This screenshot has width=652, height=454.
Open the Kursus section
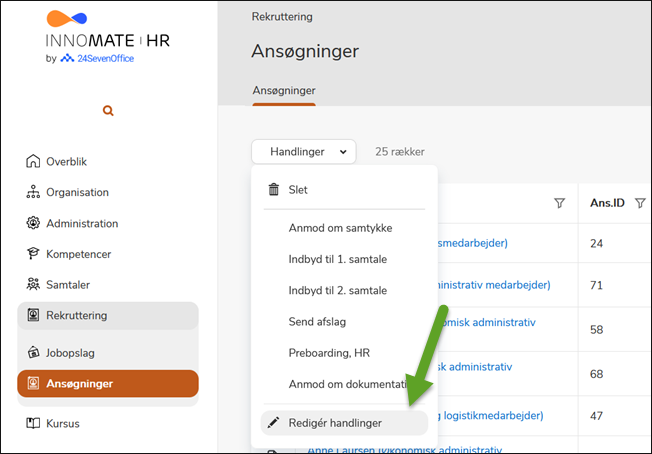pos(62,423)
